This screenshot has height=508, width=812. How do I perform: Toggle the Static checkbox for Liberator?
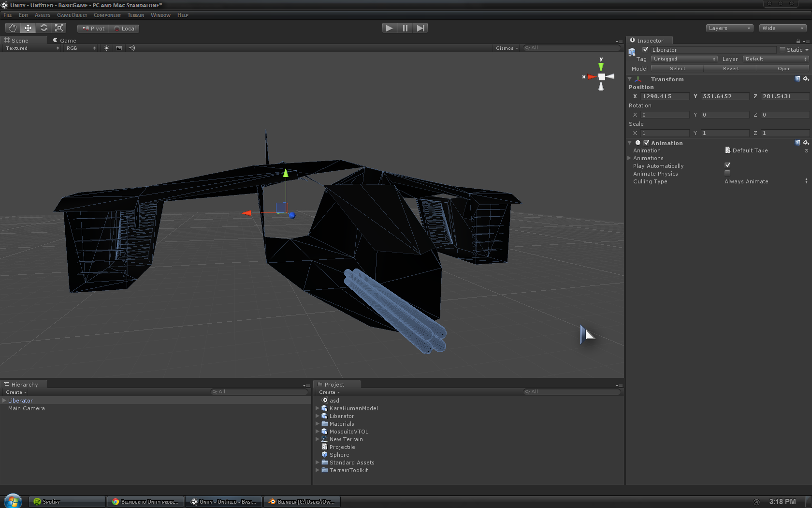783,50
